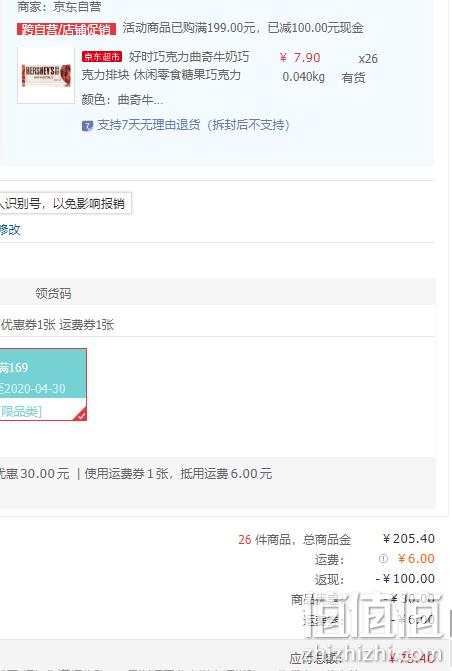This screenshot has height=671, width=452.
Task: Click the 跨自营/店铺促销 promotion tag
Action: click(x=66, y=29)
